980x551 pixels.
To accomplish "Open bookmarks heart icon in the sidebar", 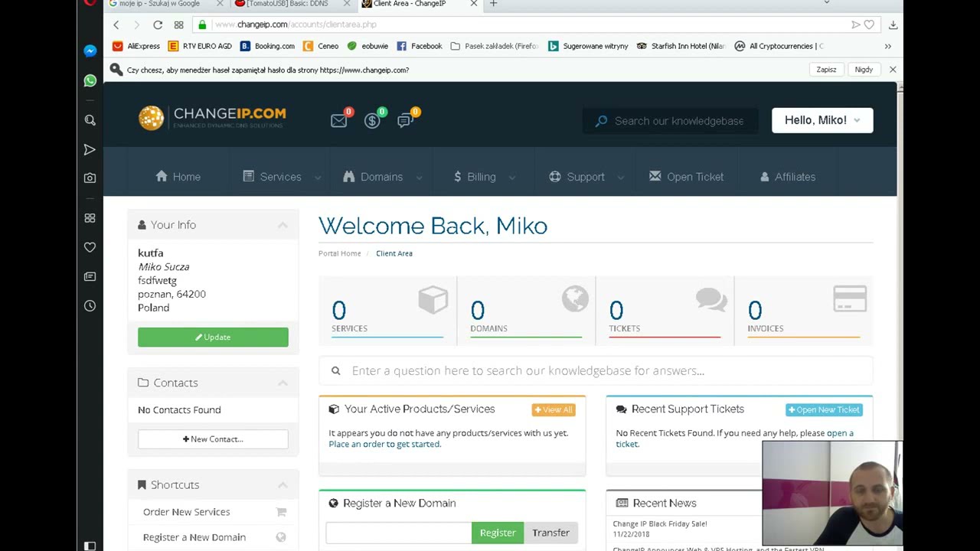I will tap(90, 247).
